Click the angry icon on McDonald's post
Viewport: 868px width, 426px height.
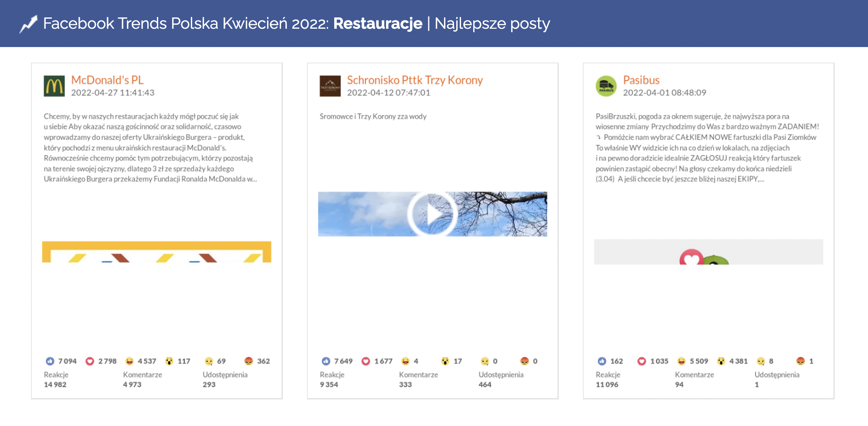[x=248, y=361]
